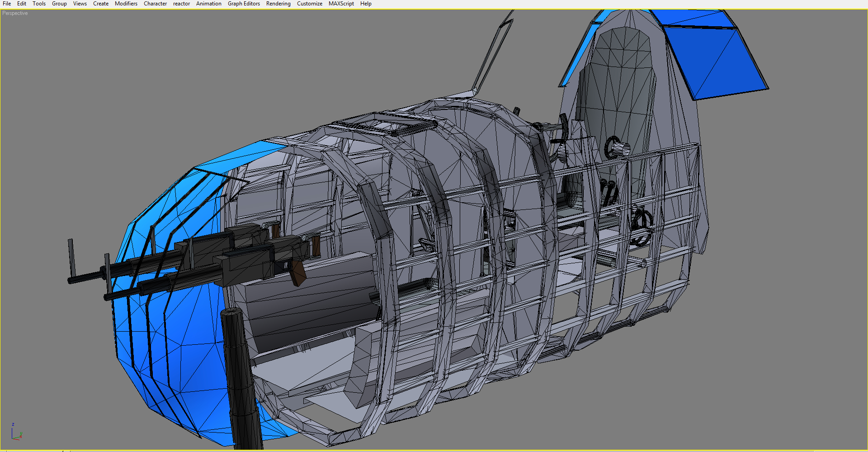
Task: Click the Perspective viewport label
Action: 15,13
